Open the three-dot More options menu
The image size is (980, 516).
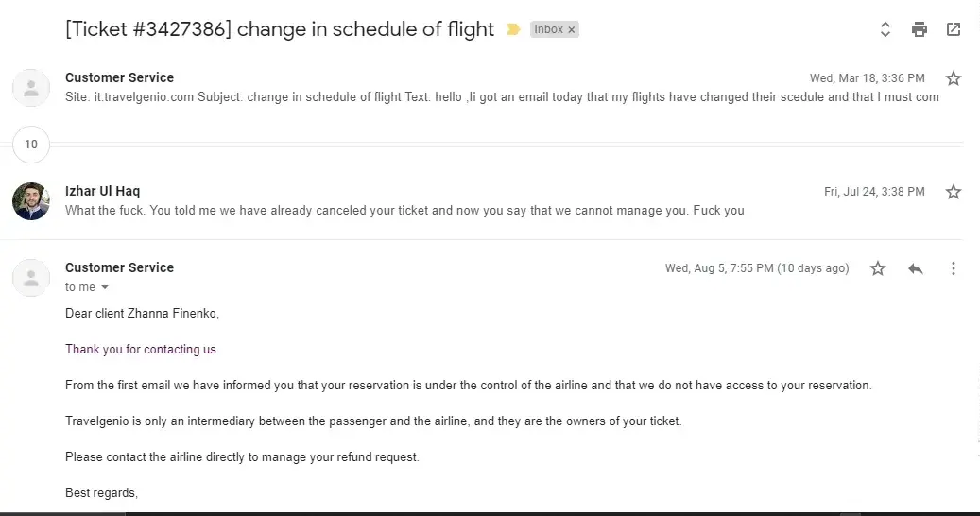pyautogui.click(x=954, y=268)
